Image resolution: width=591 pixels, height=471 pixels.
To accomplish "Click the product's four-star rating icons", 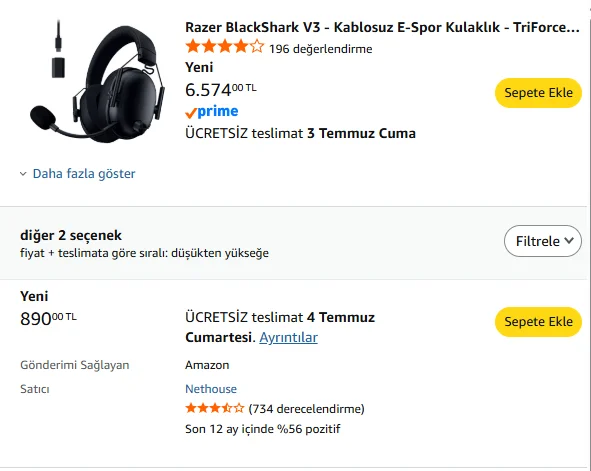I will [225, 47].
